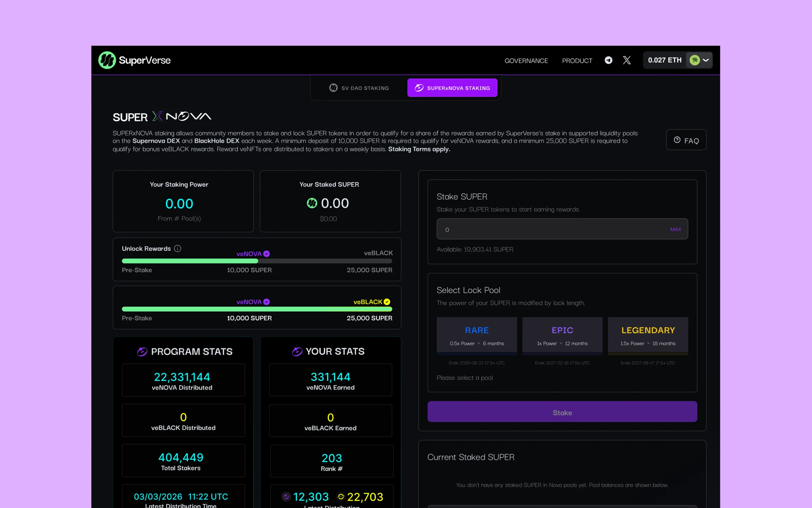The height and width of the screenshot is (508, 812).
Task: Click Ends 2027-02-18 17:54 UTC text
Action: [x=562, y=363]
